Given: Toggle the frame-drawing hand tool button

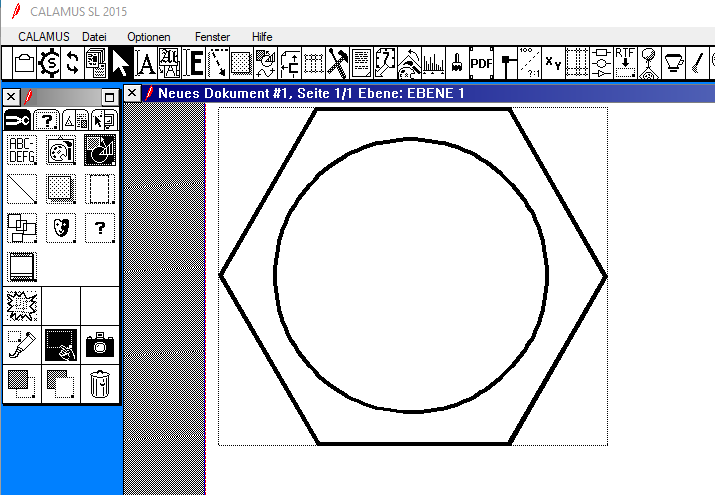Looking at the screenshot, I should pos(60,345).
